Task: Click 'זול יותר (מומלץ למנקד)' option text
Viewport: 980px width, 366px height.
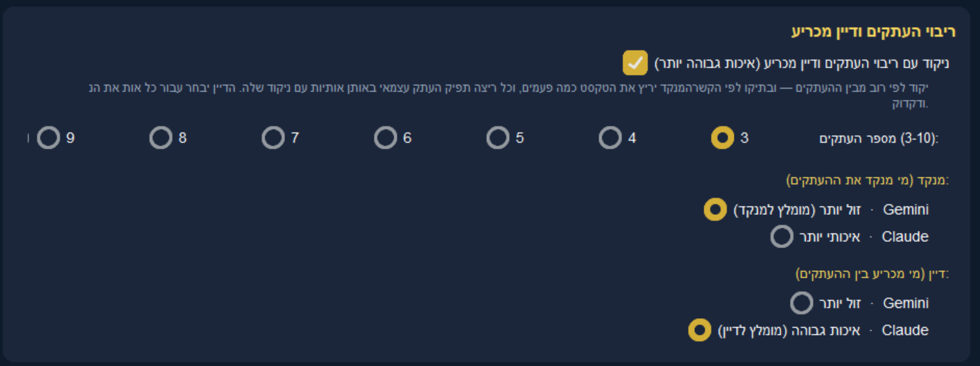Action: click(797, 210)
